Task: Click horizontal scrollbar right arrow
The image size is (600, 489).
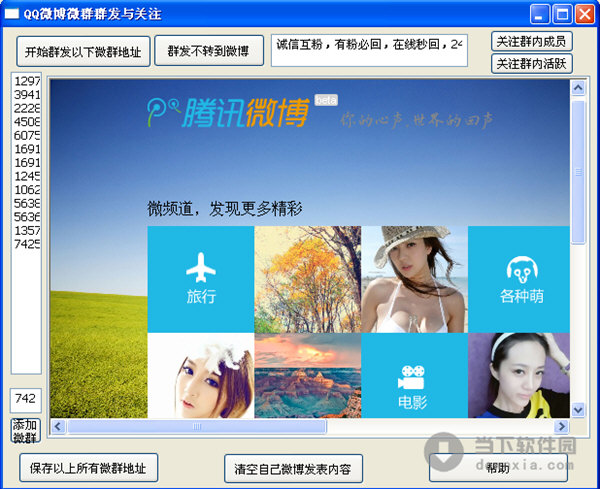Action: coord(562,426)
